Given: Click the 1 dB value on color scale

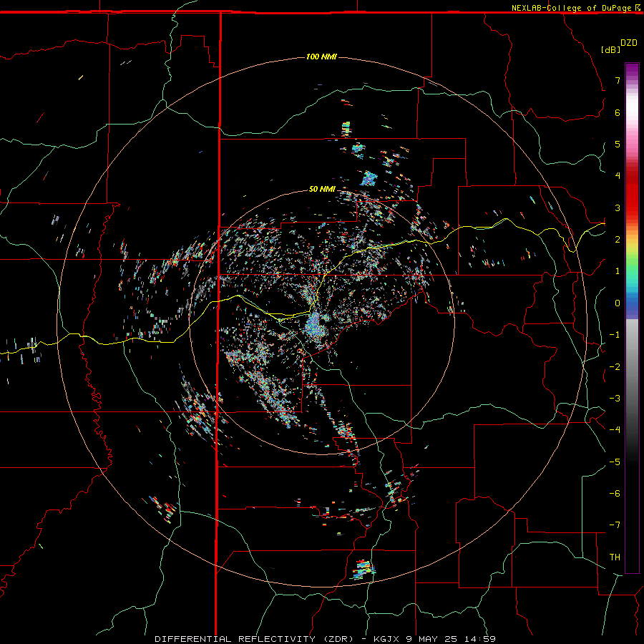Looking at the screenshot, I should [x=618, y=271].
